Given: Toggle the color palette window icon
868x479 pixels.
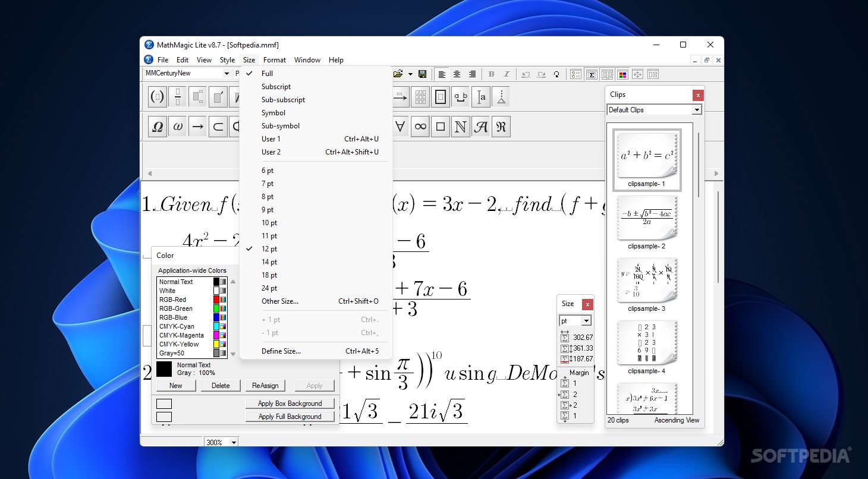Looking at the screenshot, I should coord(622,74).
